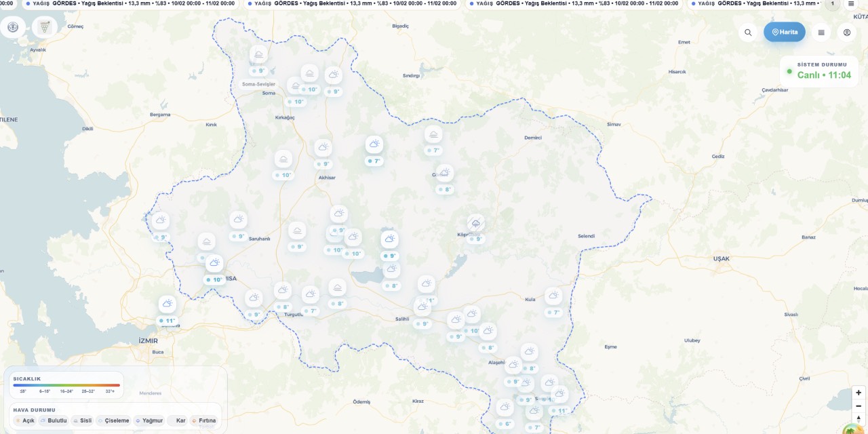Toggle the Sisli condition filter

pyautogui.click(x=83, y=420)
